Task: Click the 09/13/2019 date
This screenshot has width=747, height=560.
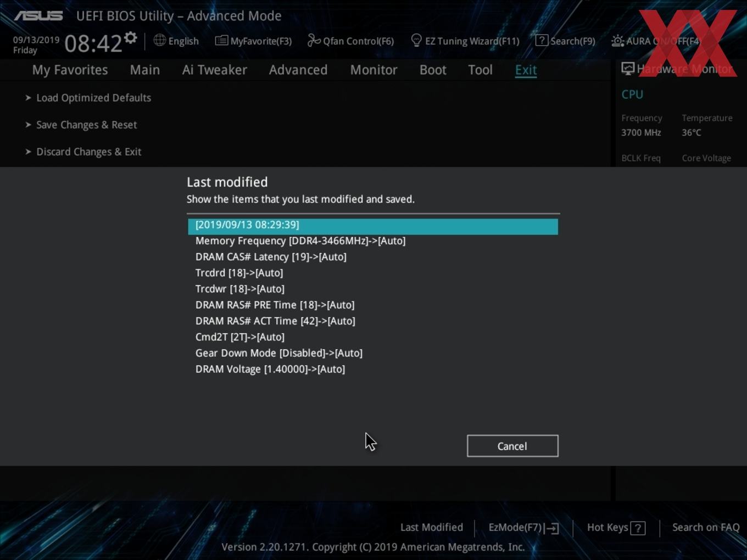Action: tap(36, 40)
